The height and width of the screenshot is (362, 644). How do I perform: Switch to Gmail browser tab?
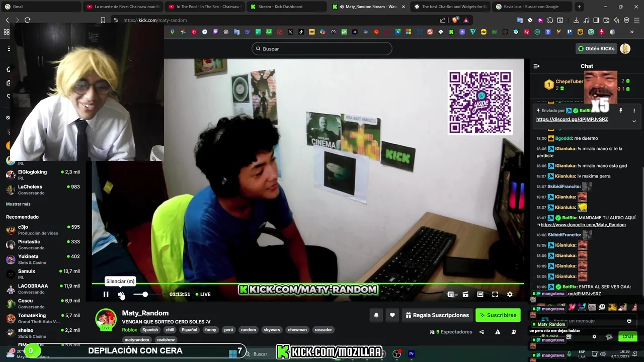(x=40, y=7)
